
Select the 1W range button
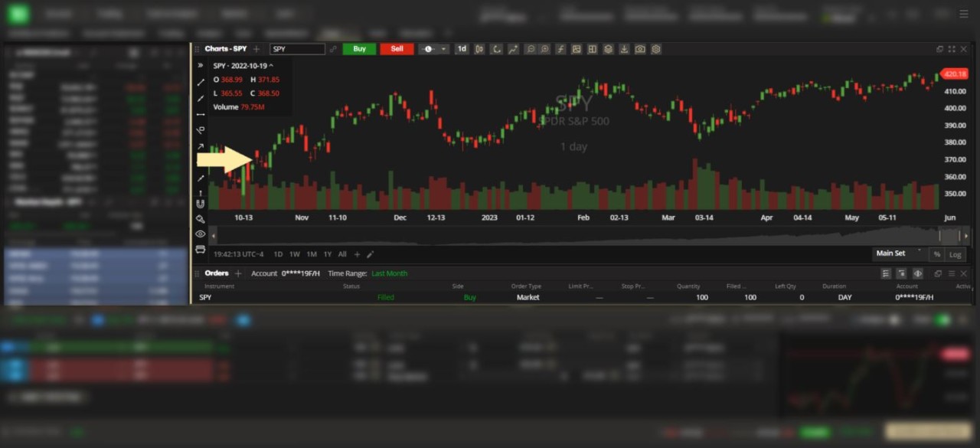pos(295,254)
